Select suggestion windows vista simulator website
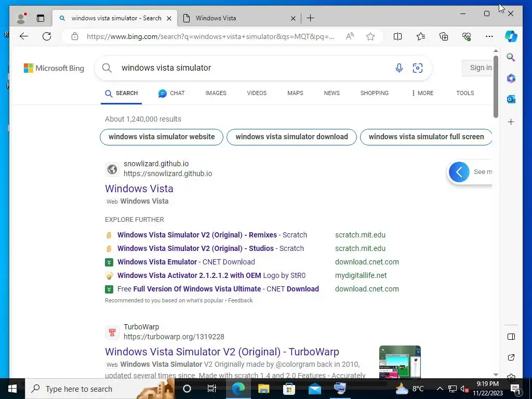The image size is (532, 399). (162, 137)
